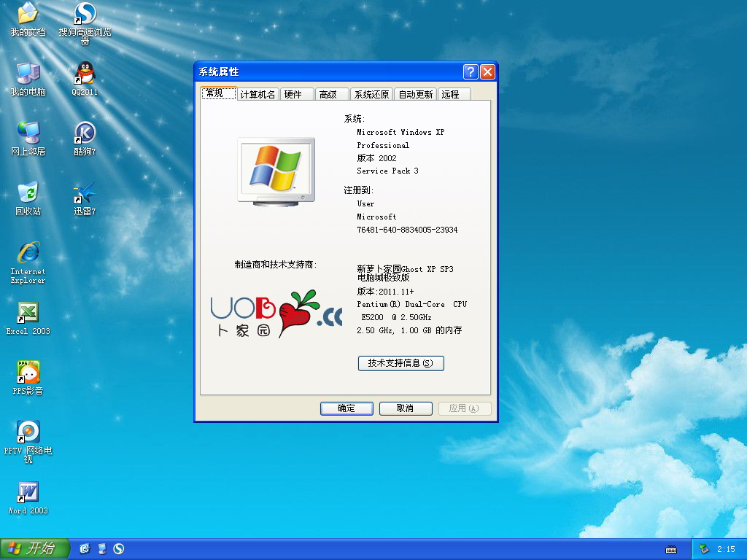This screenshot has height=560, width=747.
Task: Open the 开始 start menu
Action: coord(35,549)
